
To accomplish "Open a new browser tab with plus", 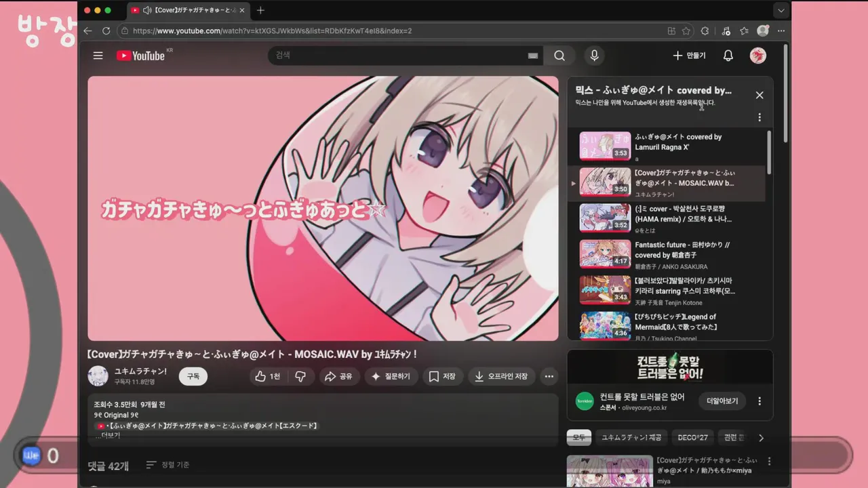I will [260, 10].
